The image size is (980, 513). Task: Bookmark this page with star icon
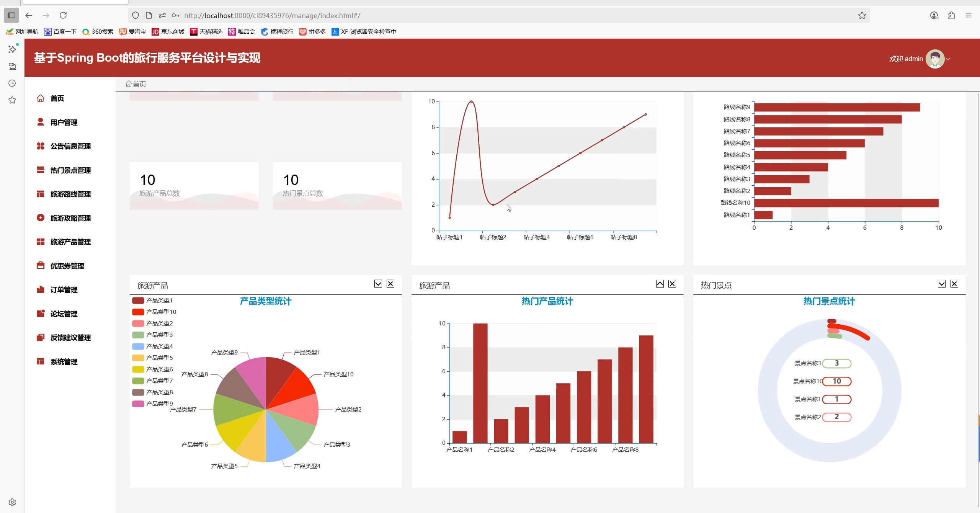(x=862, y=15)
